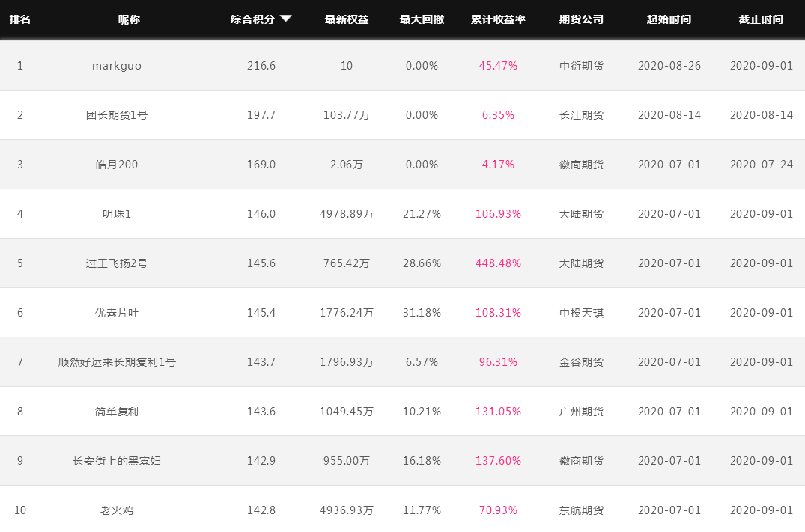Select the 最新权益 column header
This screenshot has height=532, width=805.
click(347, 19)
